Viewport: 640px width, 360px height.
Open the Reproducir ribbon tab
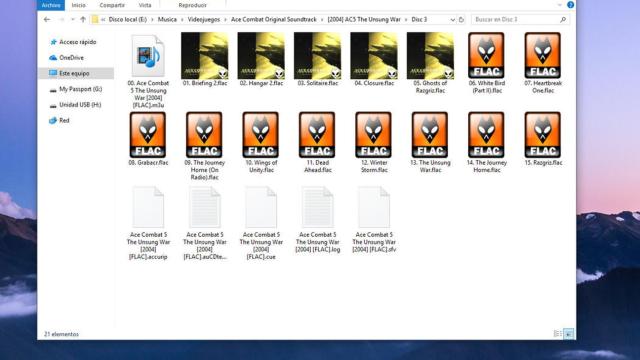(193, 5)
